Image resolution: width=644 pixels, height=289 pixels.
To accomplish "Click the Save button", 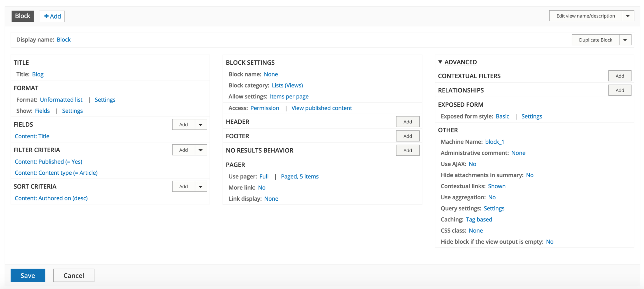I will (x=28, y=275).
